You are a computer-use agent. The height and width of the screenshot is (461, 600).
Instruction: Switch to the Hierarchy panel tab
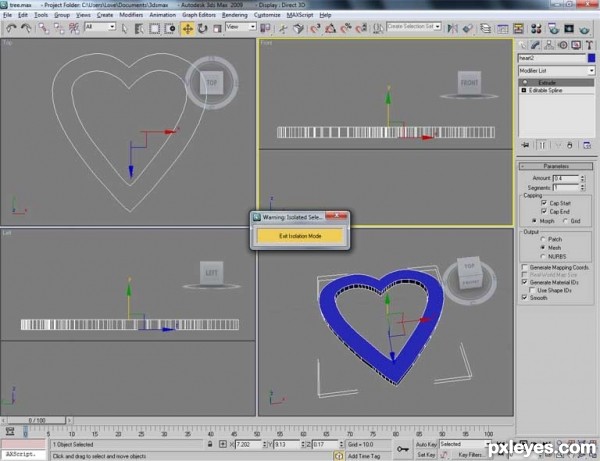[x=549, y=45]
